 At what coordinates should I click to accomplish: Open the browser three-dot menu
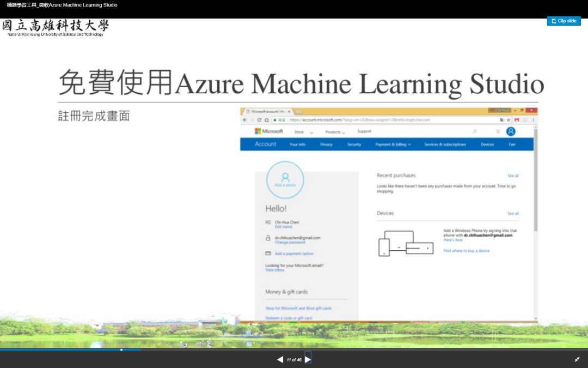click(x=533, y=120)
